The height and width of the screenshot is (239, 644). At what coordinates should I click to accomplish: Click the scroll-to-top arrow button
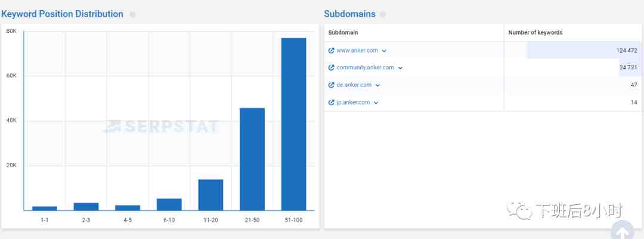pyautogui.click(x=622, y=231)
